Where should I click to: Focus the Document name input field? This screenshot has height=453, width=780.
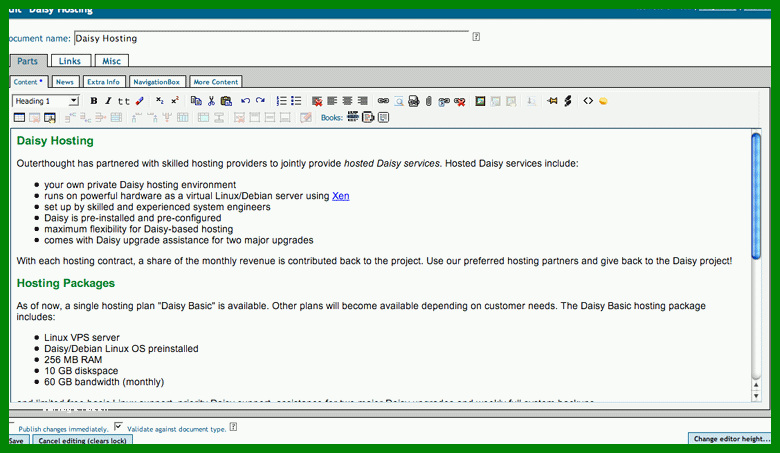tap(272, 38)
